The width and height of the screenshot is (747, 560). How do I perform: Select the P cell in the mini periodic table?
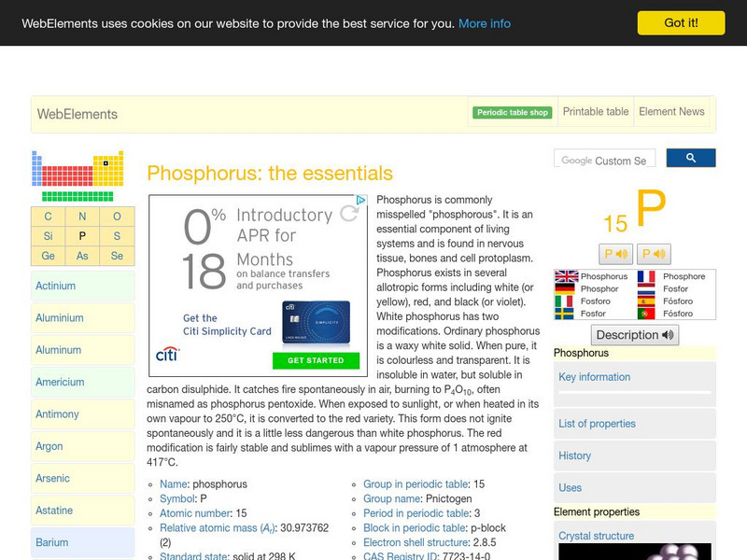[80, 235]
